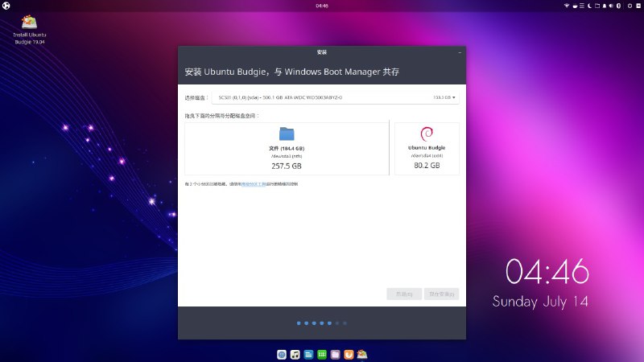Launch the web browser from the dock
The width and height of the screenshot is (644, 362).
click(282, 355)
